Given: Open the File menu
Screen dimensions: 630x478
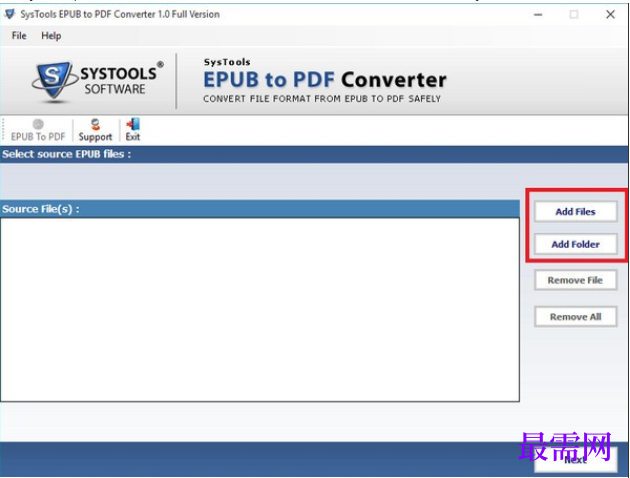Looking at the screenshot, I should click(x=19, y=36).
